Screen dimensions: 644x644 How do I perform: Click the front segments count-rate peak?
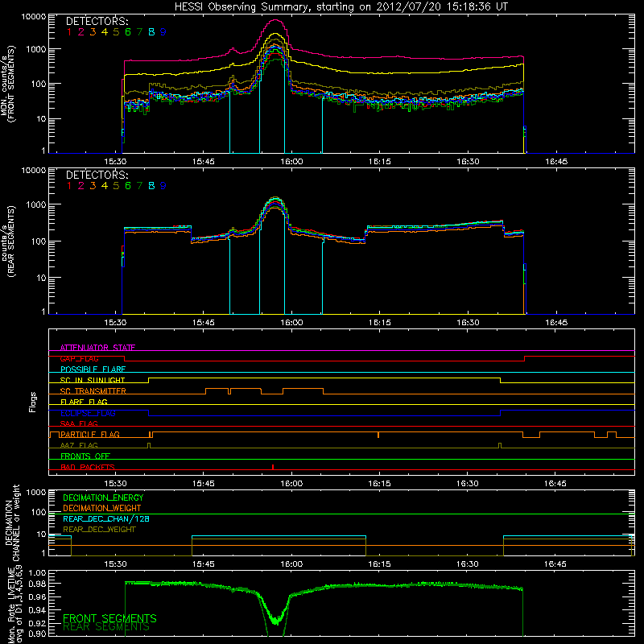click(276, 20)
